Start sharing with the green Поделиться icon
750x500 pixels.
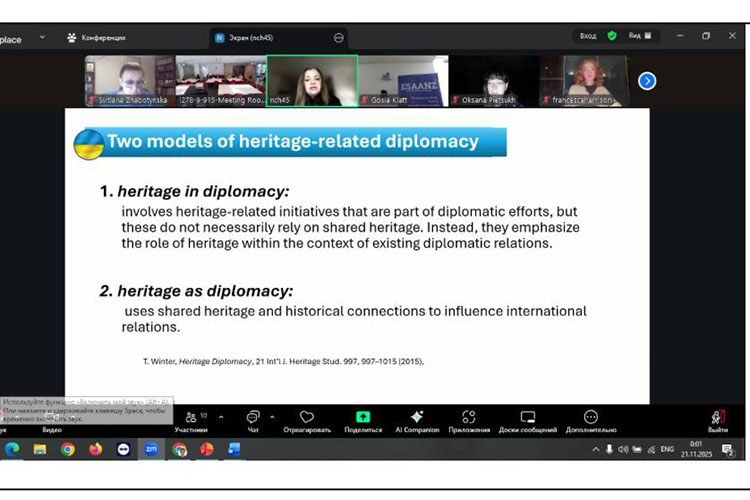tap(363, 418)
